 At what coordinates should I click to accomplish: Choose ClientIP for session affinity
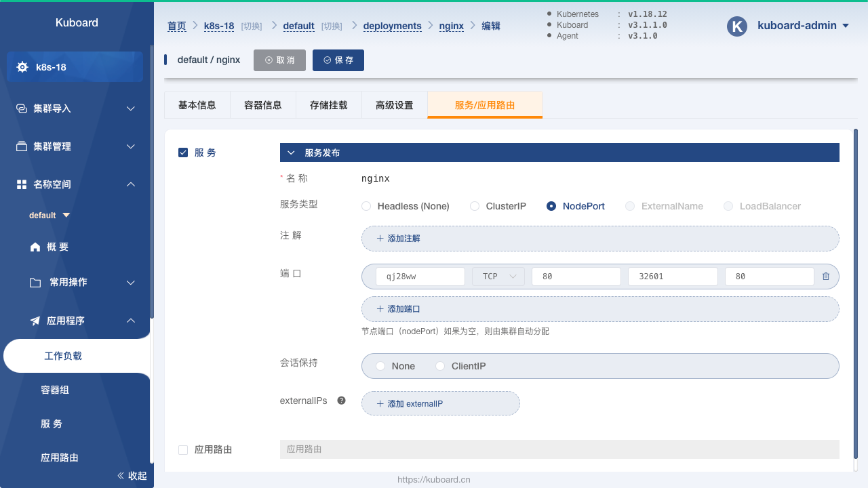tap(460, 366)
